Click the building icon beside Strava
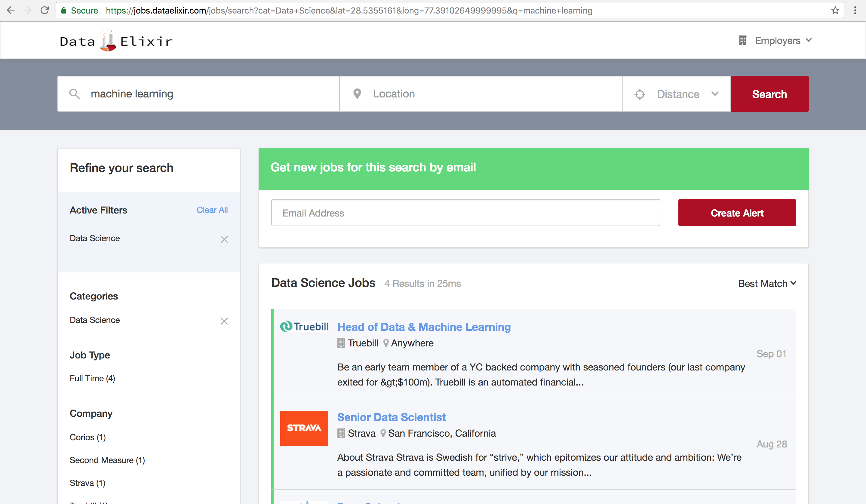The width and height of the screenshot is (866, 504). coord(341,433)
